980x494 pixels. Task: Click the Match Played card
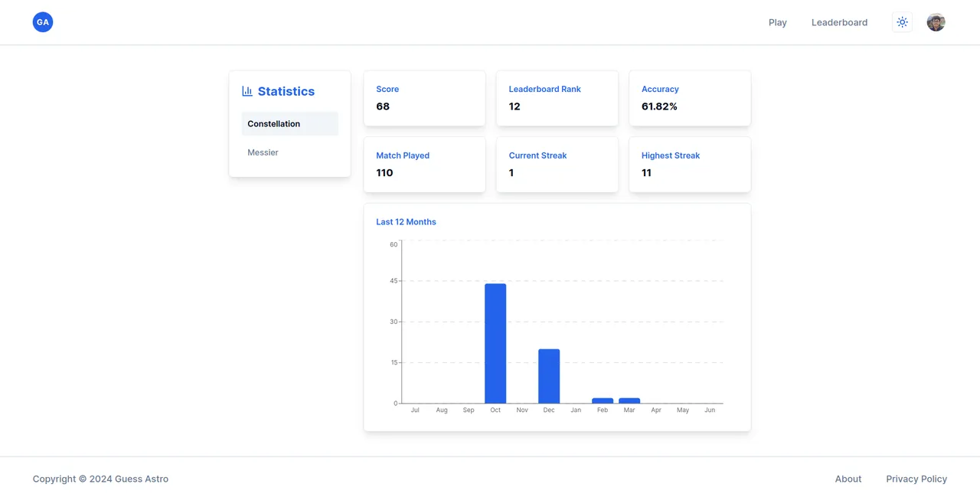click(424, 165)
